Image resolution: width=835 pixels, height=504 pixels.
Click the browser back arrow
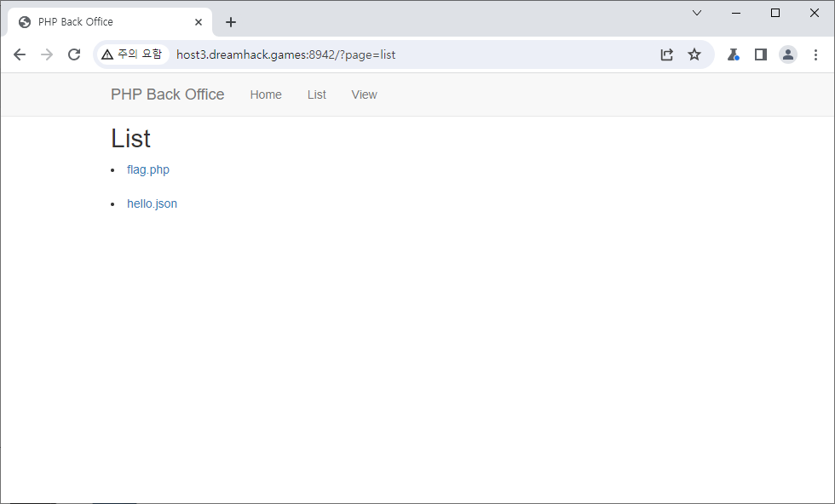20,54
